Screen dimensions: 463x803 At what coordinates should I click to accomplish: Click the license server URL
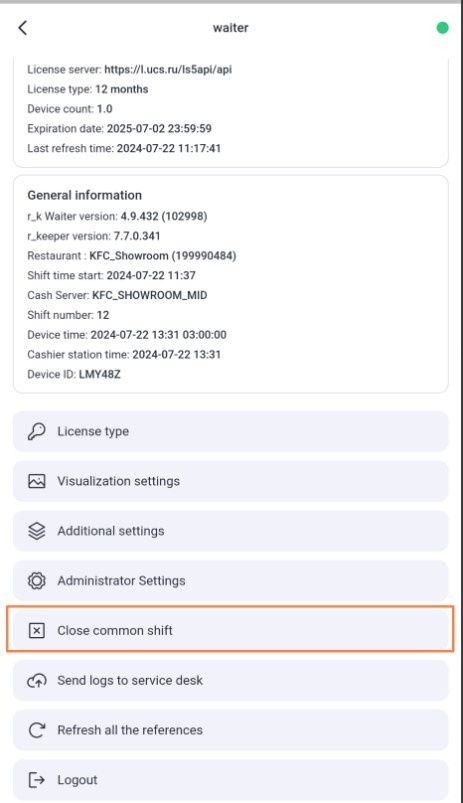(x=168, y=69)
